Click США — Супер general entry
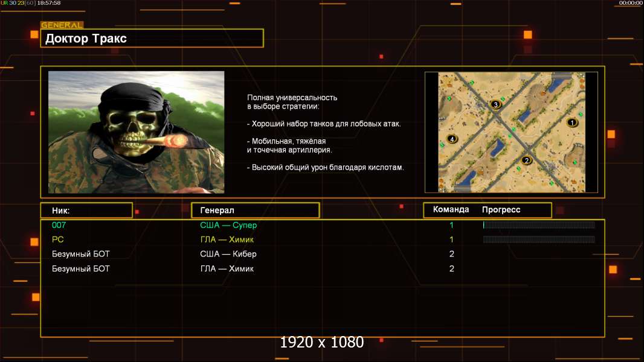The height and width of the screenshot is (362, 644). 228,225
